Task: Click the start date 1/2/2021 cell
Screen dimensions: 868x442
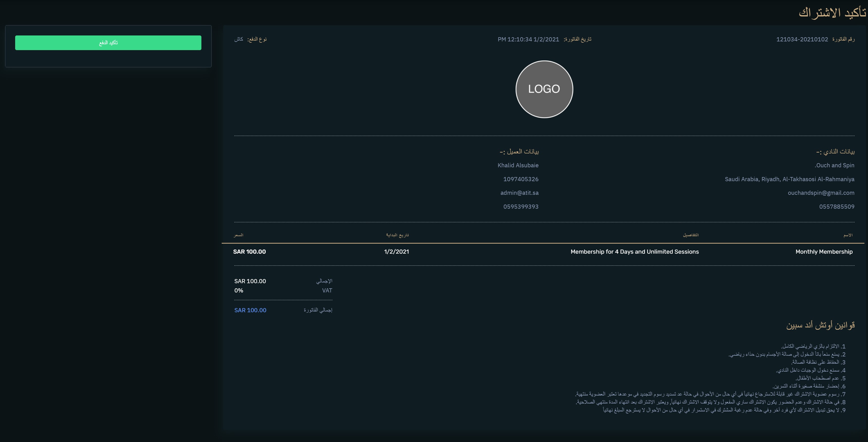Action: [x=396, y=252]
